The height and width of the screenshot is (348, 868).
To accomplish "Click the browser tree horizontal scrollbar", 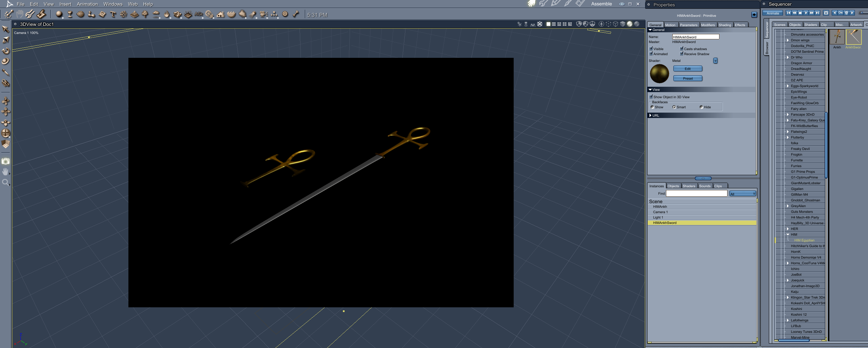I will (x=793, y=341).
